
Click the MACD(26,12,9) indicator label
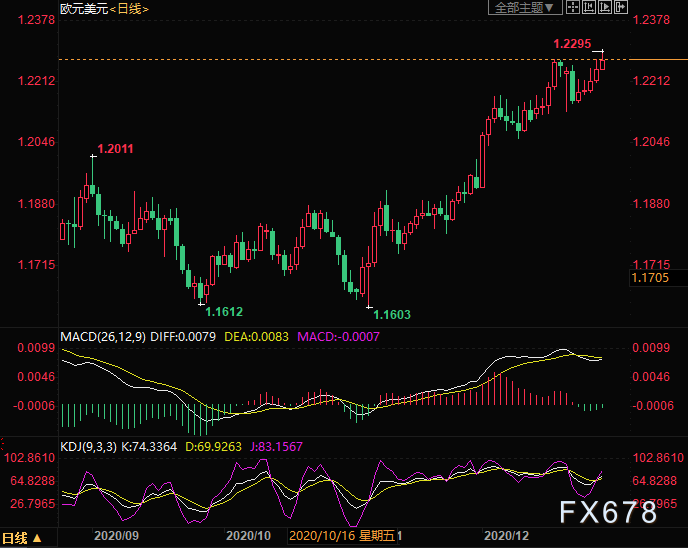(x=105, y=335)
